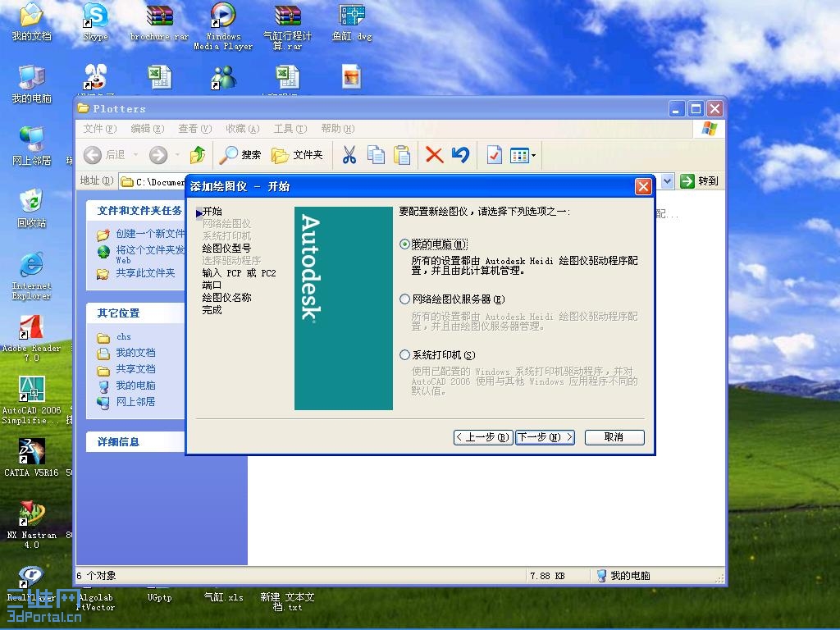Click the 上一步 (Back) button
Viewport: 840px width, 630px height.
tap(483, 437)
